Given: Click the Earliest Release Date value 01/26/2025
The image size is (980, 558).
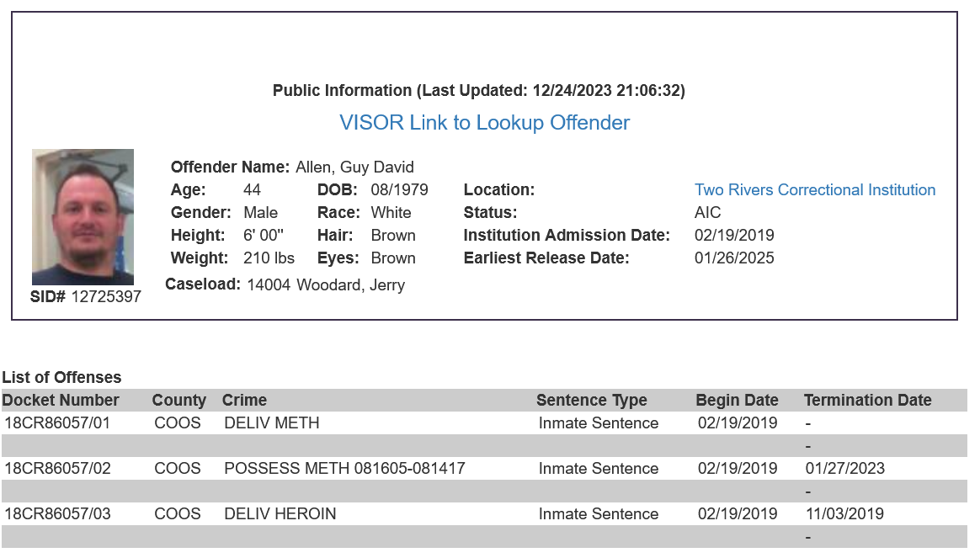Looking at the screenshot, I should coord(734,258).
